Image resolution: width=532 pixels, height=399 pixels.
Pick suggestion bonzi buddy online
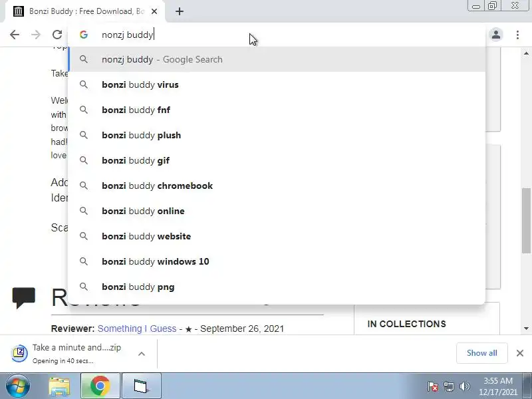pos(277,211)
